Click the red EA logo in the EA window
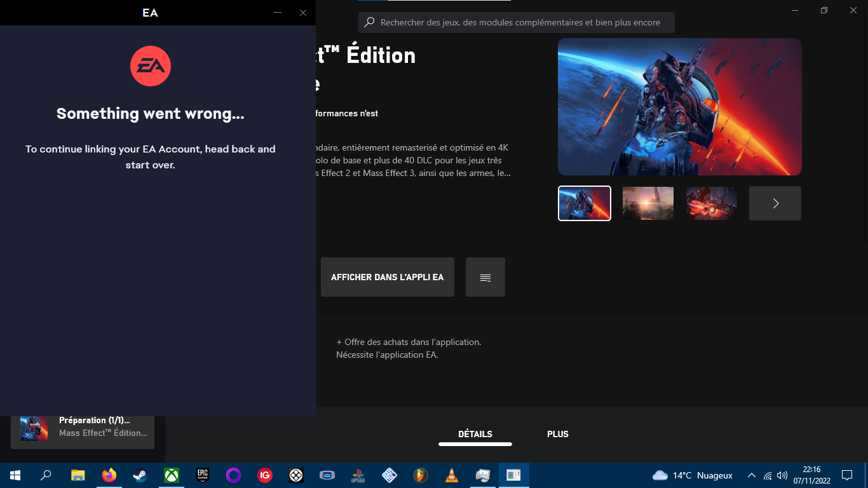This screenshot has width=868, height=488. click(x=151, y=66)
